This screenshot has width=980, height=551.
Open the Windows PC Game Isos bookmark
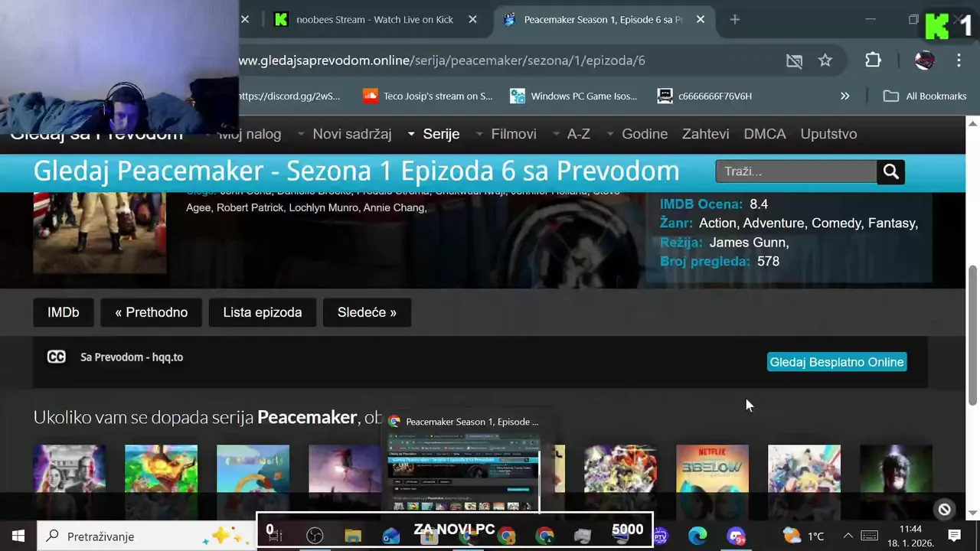(573, 96)
